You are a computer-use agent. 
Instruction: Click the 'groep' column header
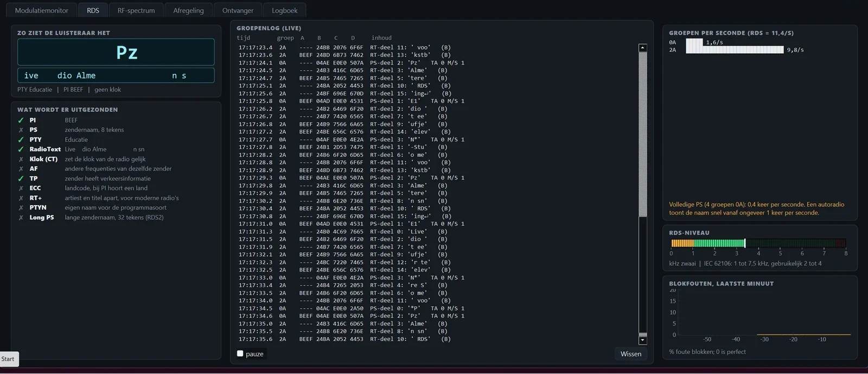[285, 38]
